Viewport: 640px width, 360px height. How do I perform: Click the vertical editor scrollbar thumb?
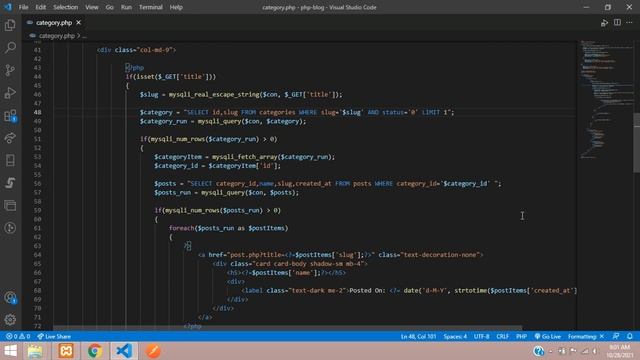(x=636, y=143)
